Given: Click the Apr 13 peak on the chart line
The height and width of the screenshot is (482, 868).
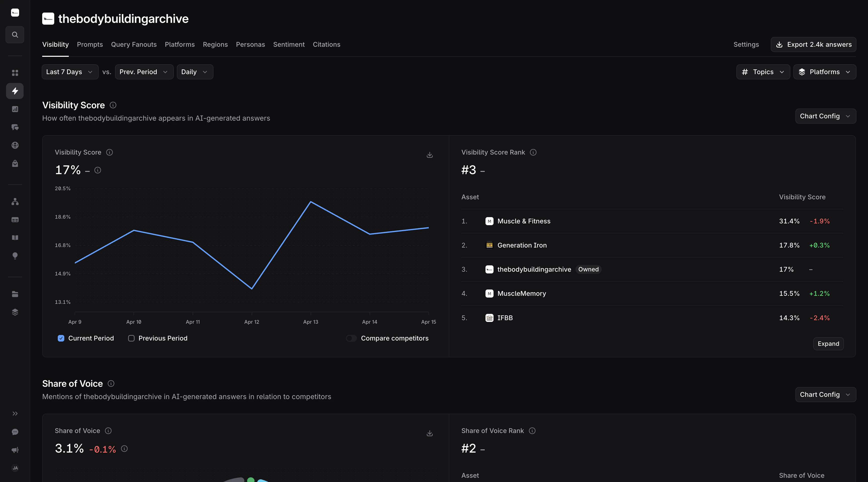Looking at the screenshot, I should pyautogui.click(x=311, y=202).
